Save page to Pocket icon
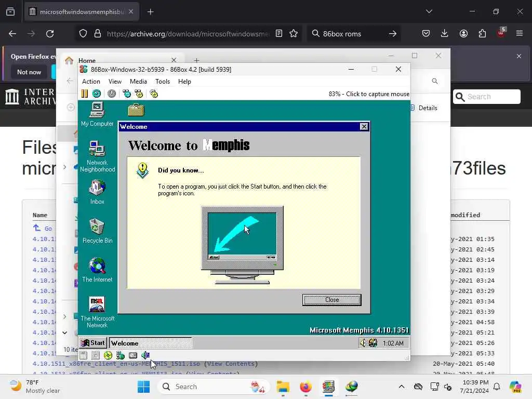Image resolution: width=532 pixels, height=399 pixels. point(426,34)
